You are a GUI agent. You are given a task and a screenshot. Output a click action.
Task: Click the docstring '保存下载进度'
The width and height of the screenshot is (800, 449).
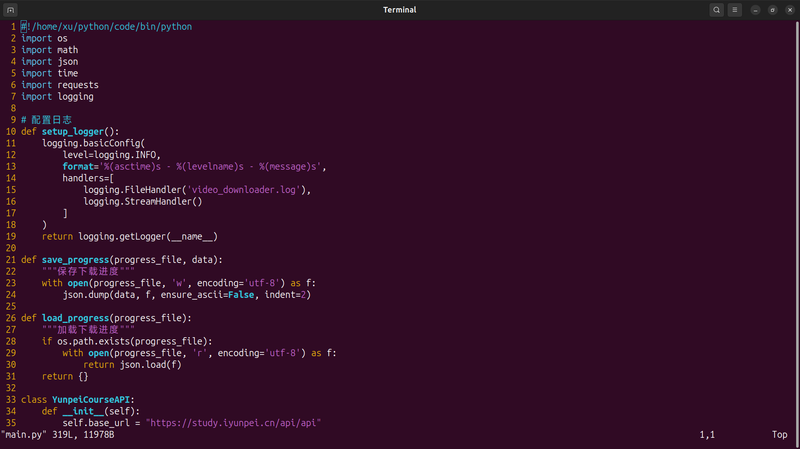[x=88, y=271]
